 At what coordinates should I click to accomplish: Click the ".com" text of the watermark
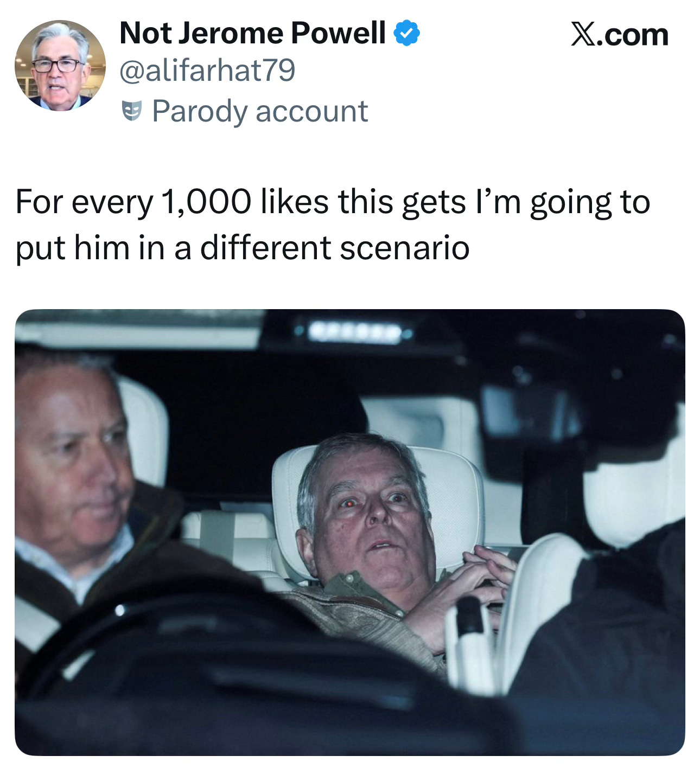click(x=632, y=35)
